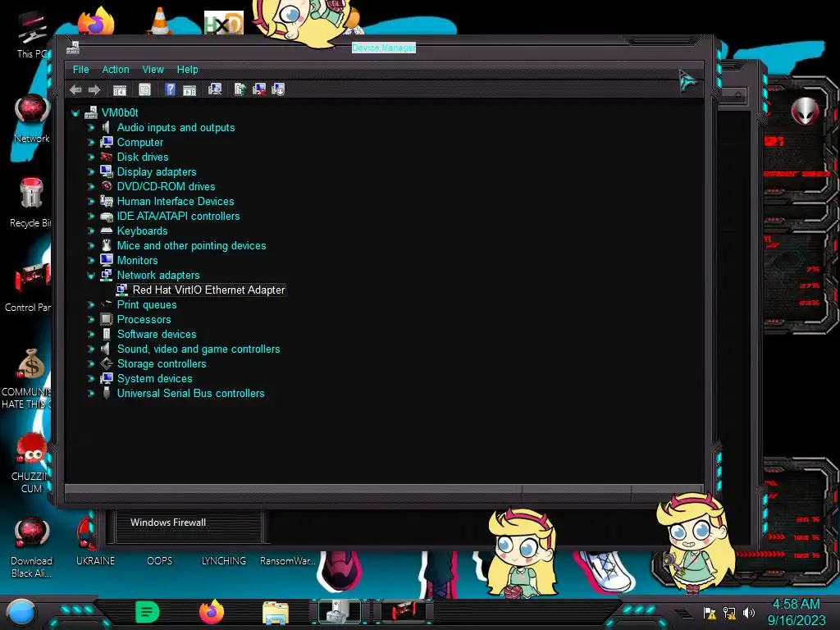Expand the Storage controllers node arrow
The width and height of the screenshot is (840, 630).
click(x=91, y=363)
